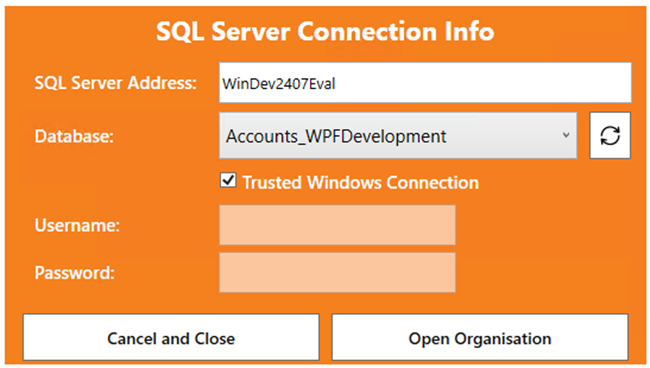The height and width of the screenshot is (368, 650).
Task: Open the Database dropdown list
Action: click(398, 136)
